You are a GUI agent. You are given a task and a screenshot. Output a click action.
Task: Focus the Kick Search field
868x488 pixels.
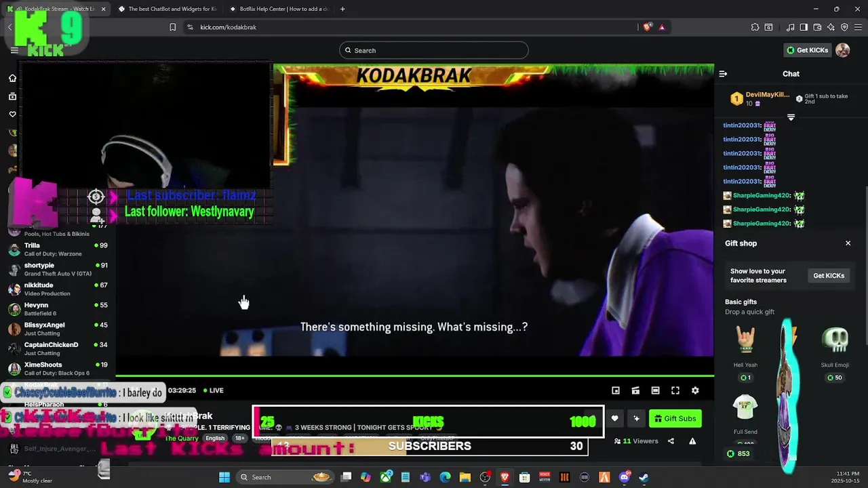tap(434, 50)
